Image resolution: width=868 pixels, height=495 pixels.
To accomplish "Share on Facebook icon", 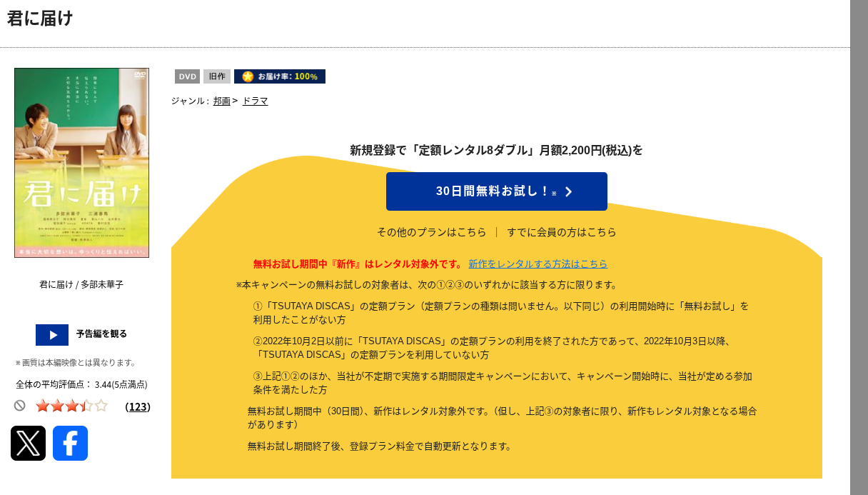I will pyautogui.click(x=70, y=444).
